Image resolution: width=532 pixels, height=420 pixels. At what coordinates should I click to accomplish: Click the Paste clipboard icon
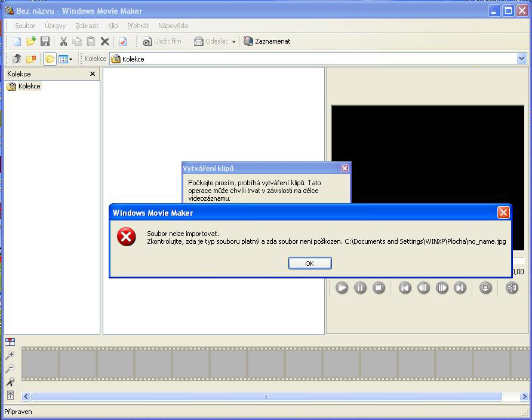pos(91,41)
